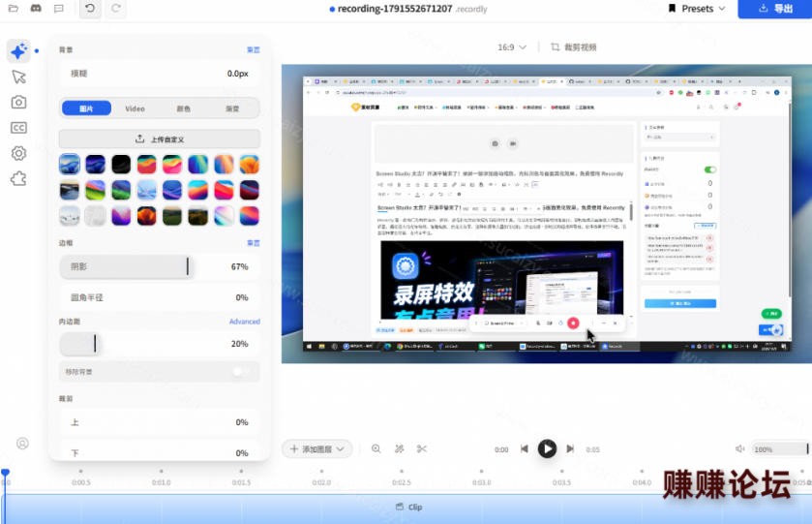Screen dimensions: 812x524
Task: Click the 上传自定义 upload custom button
Action: [160, 139]
